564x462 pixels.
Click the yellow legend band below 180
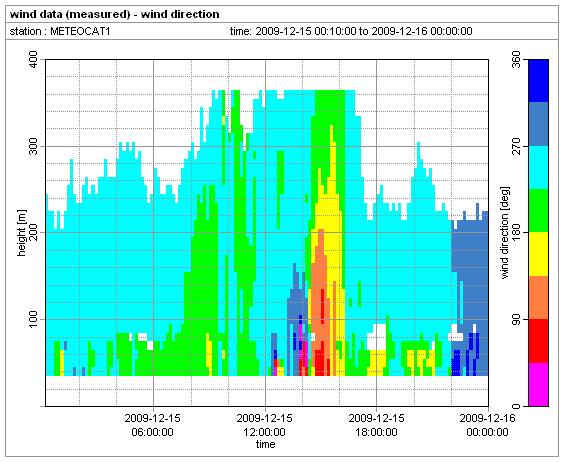coord(538,254)
